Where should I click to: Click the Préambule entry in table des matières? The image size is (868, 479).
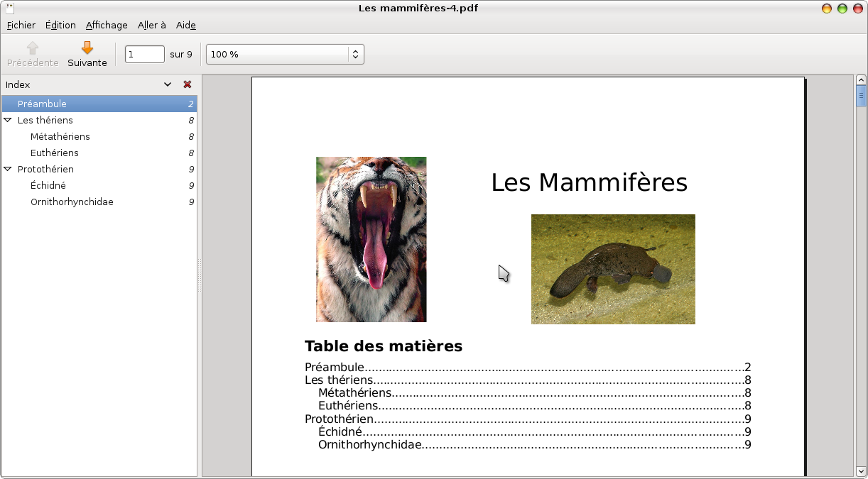[528, 367]
